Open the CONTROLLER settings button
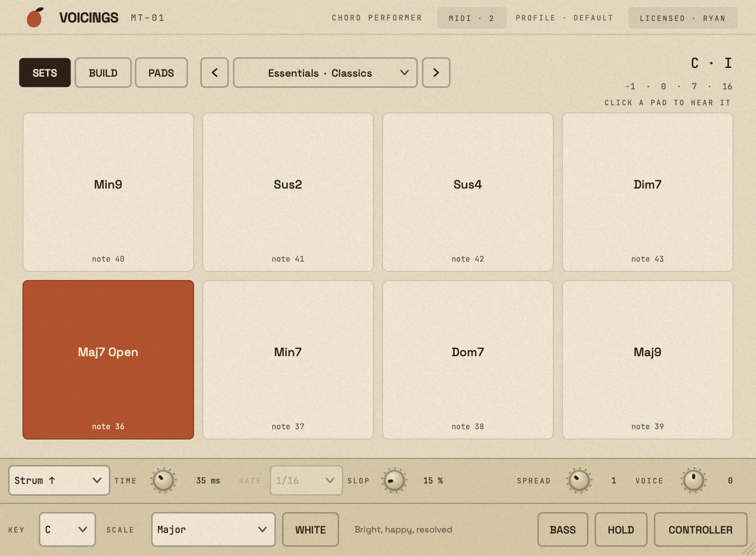 click(701, 529)
